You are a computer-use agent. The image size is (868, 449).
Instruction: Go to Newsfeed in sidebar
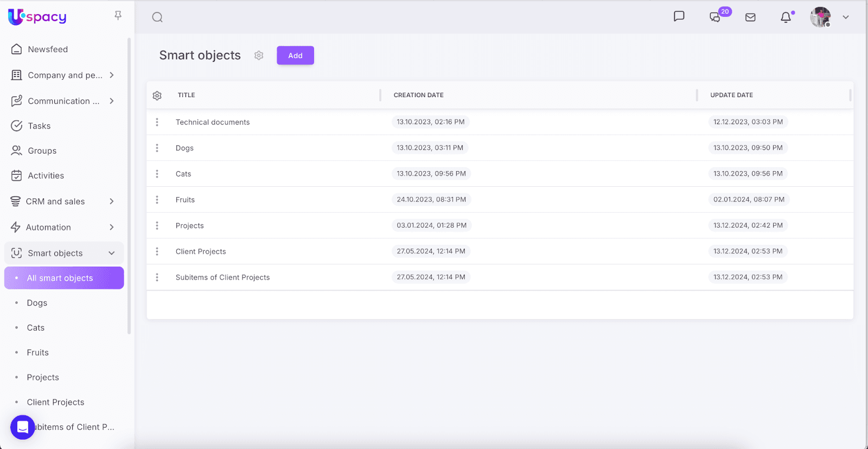coord(48,49)
